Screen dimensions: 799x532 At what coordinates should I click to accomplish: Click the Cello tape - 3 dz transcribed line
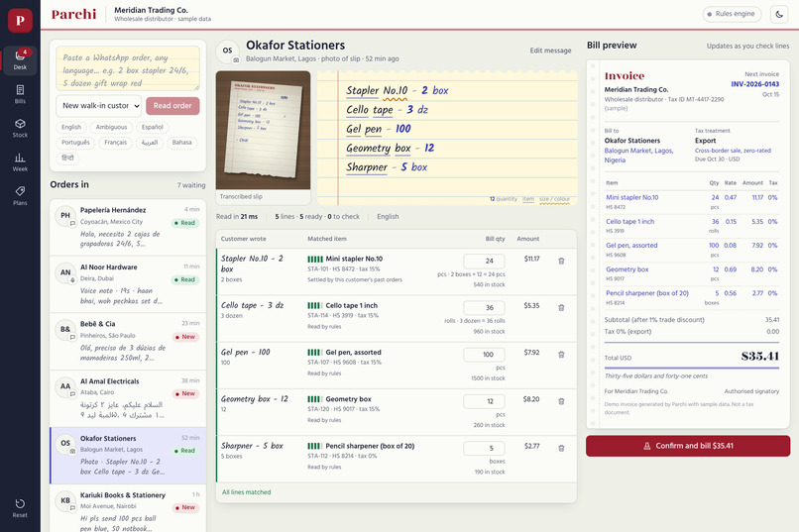click(x=388, y=110)
